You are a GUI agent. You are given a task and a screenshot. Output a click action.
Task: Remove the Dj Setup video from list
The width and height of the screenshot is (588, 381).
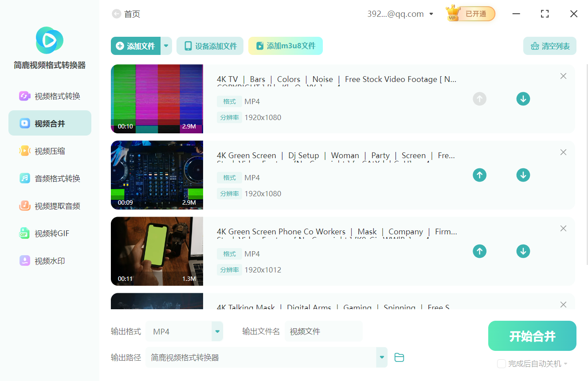pos(563,152)
